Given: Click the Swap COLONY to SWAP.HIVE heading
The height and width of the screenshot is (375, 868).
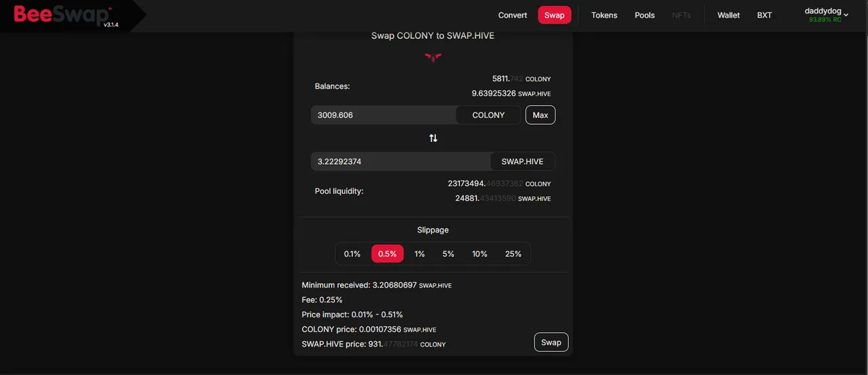Looking at the screenshot, I should click(x=433, y=35).
